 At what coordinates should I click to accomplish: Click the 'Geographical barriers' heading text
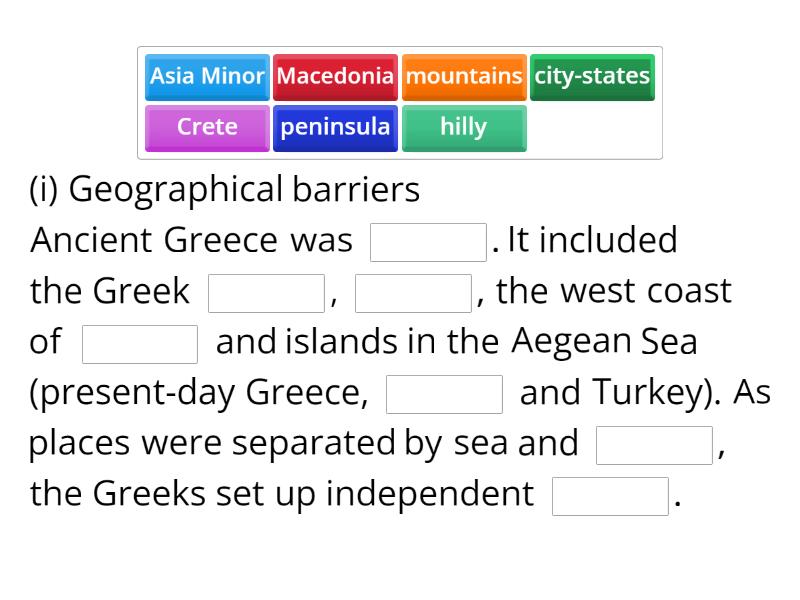226,189
